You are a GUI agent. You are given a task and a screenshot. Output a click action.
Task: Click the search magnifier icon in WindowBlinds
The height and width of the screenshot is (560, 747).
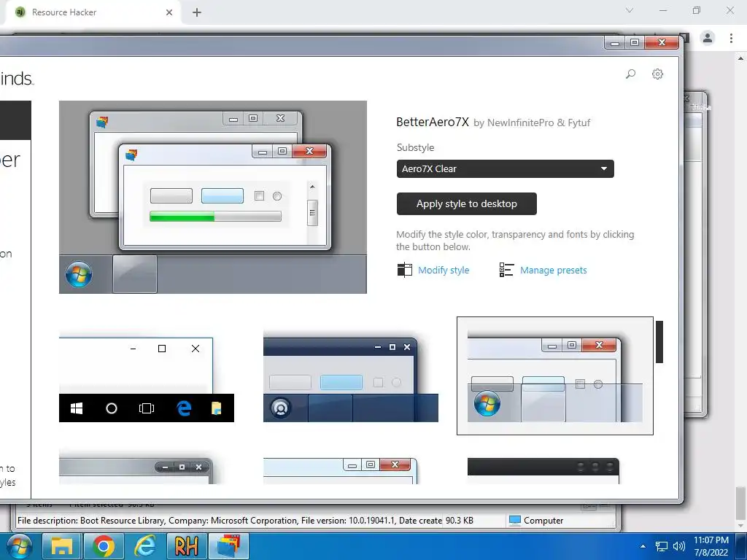pyautogui.click(x=631, y=74)
